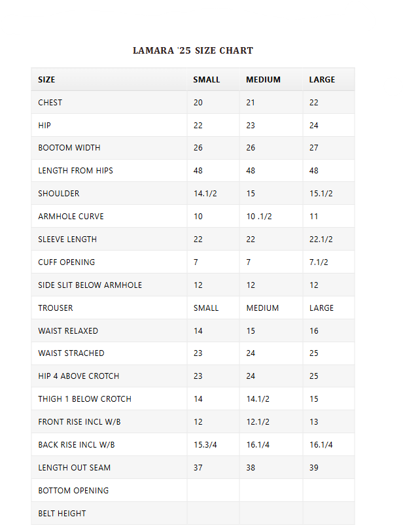Click the SLEEVE LENGTH row label

pyautogui.click(x=68, y=239)
